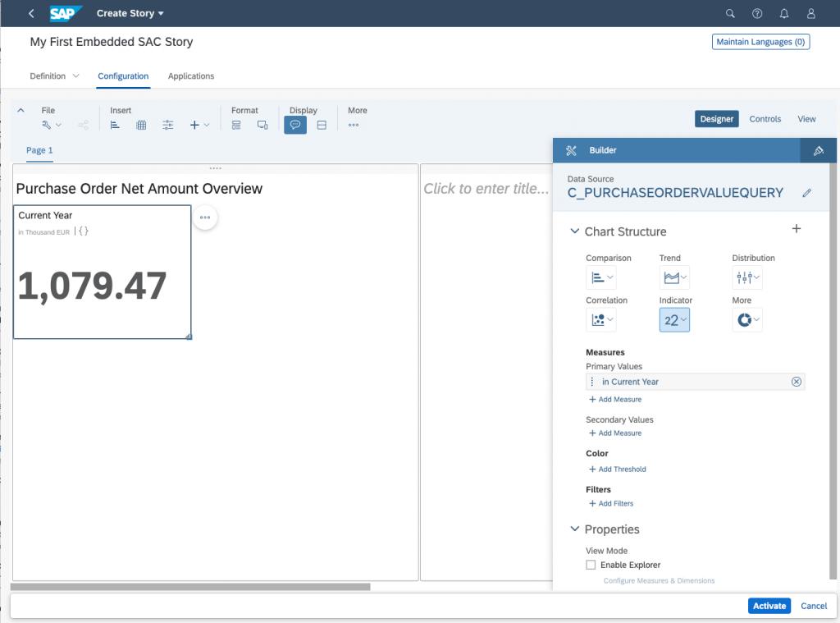Remove the 'in Current Year' measure
Viewport: 840px width, 623px height.
pyautogui.click(x=797, y=382)
